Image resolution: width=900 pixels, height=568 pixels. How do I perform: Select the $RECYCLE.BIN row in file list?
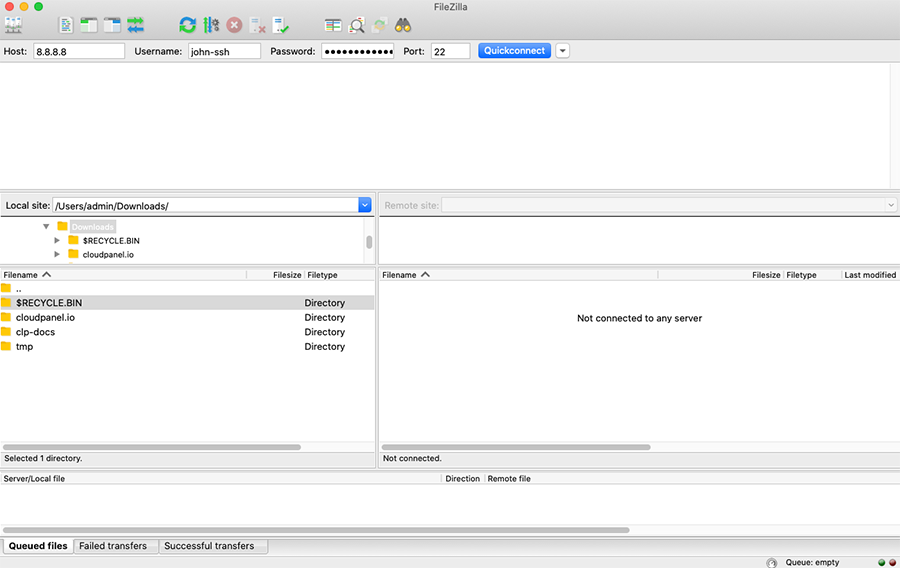[187, 303]
